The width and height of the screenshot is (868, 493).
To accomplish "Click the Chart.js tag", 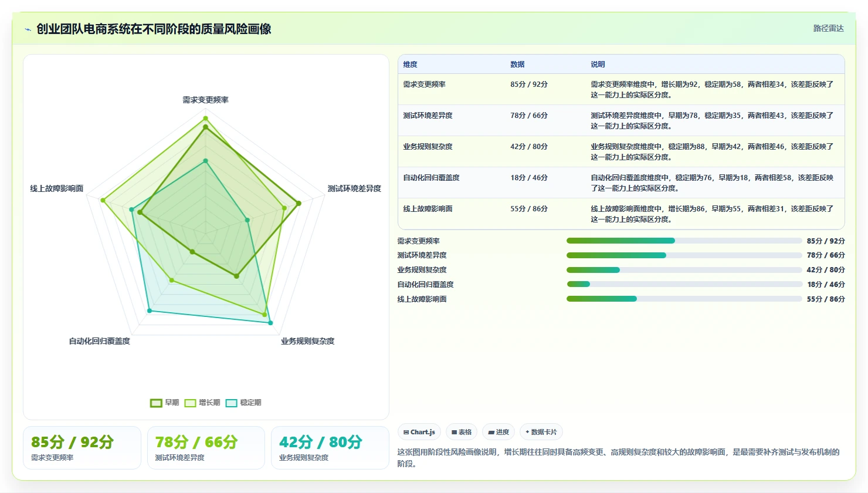I will tap(419, 432).
